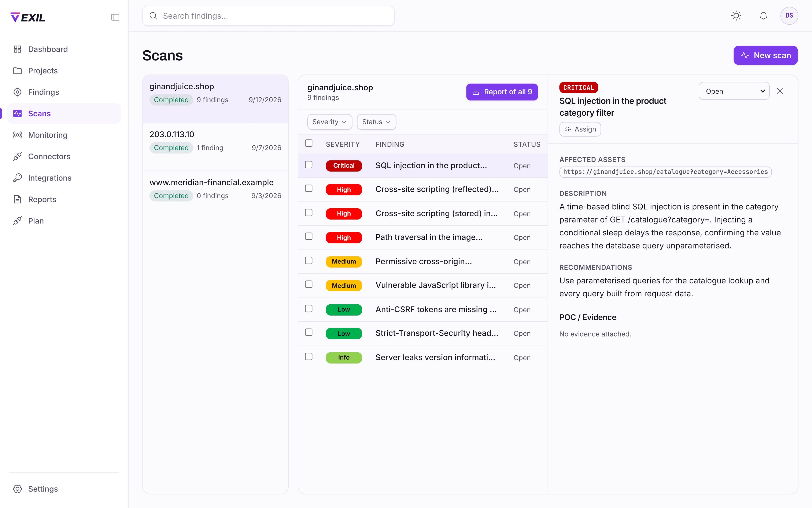Open Path traversal in the image finding

[x=423, y=237]
